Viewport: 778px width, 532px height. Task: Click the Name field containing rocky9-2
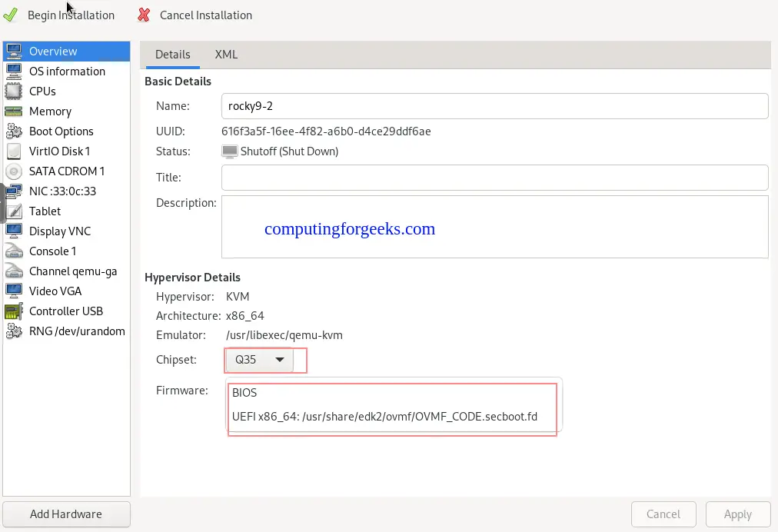494,105
